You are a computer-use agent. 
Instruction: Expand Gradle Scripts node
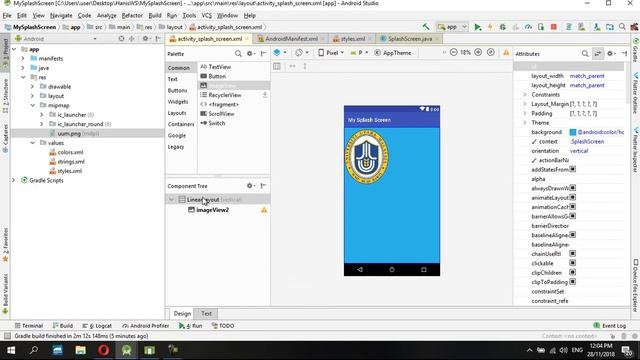coord(13,180)
